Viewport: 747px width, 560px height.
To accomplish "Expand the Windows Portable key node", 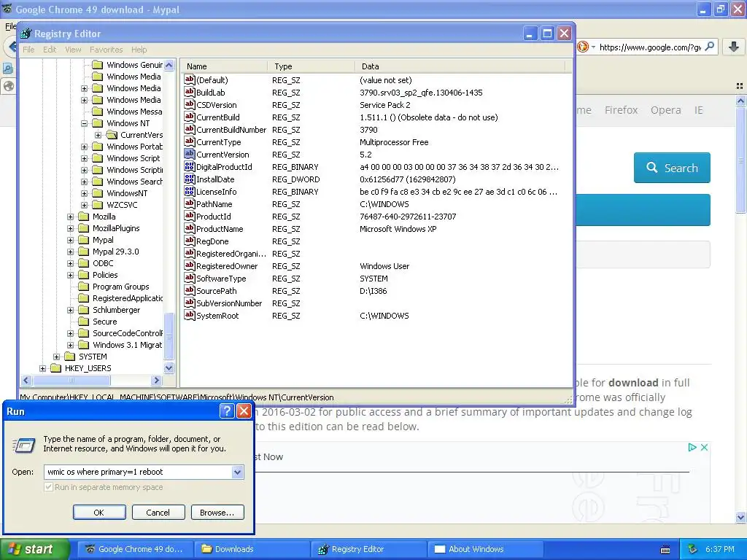I will [x=85, y=147].
